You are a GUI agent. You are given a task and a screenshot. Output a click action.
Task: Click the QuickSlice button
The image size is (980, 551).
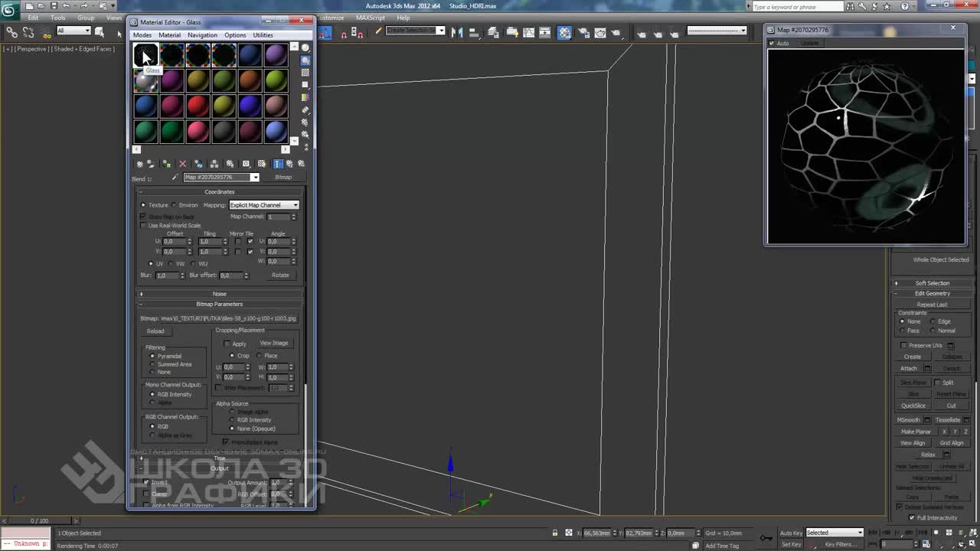click(913, 406)
